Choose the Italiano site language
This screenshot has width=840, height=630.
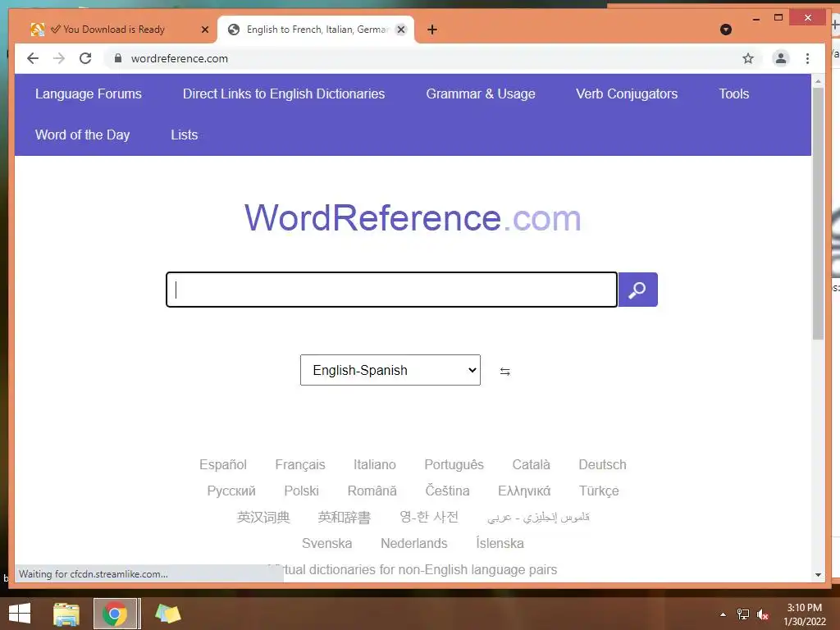click(374, 464)
